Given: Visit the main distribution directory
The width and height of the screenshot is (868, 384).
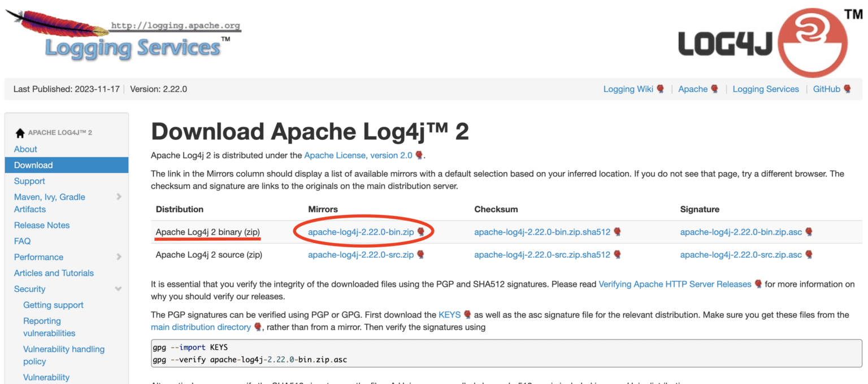Looking at the screenshot, I should pyautogui.click(x=201, y=327).
